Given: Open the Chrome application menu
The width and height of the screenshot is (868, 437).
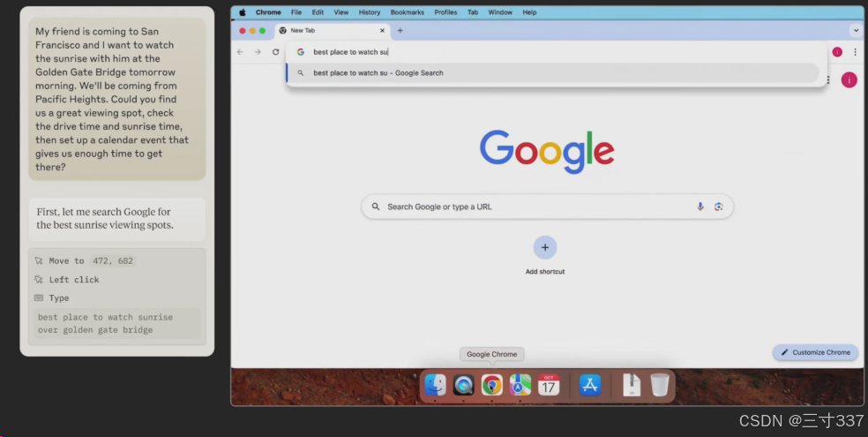Looking at the screenshot, I should [x=268, y=12].
